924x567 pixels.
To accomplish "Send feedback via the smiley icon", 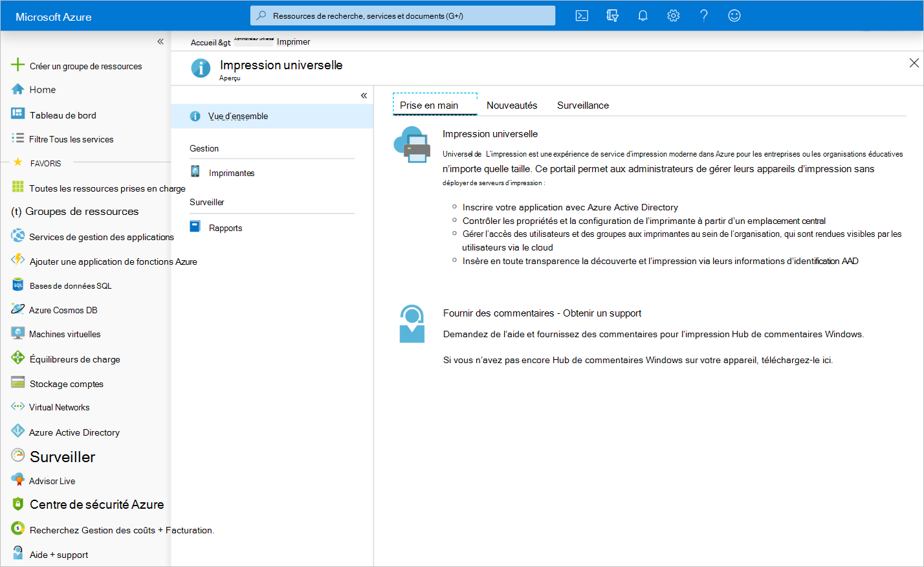I will 734,15.
